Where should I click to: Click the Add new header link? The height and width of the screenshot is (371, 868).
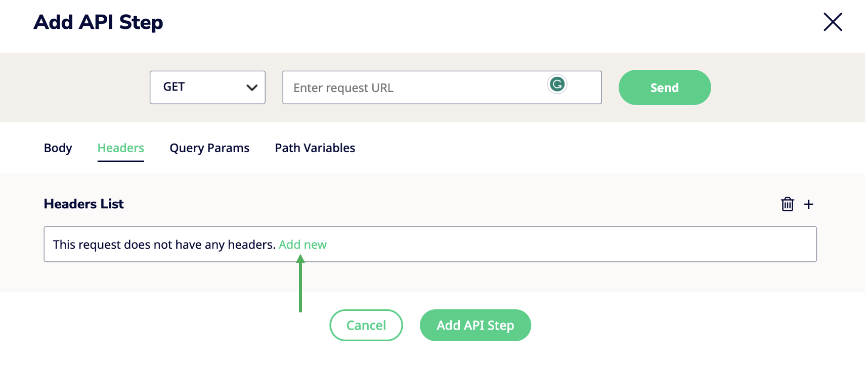click(x=302, y=245)
